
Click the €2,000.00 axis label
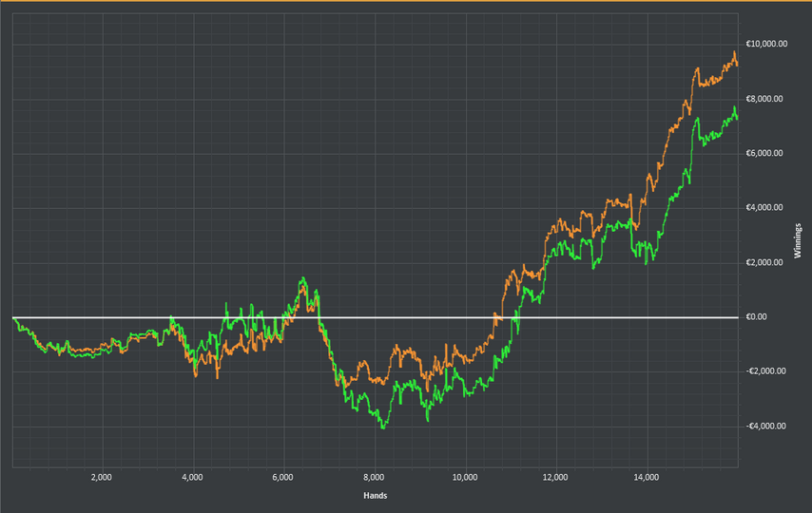pos(764,262)
